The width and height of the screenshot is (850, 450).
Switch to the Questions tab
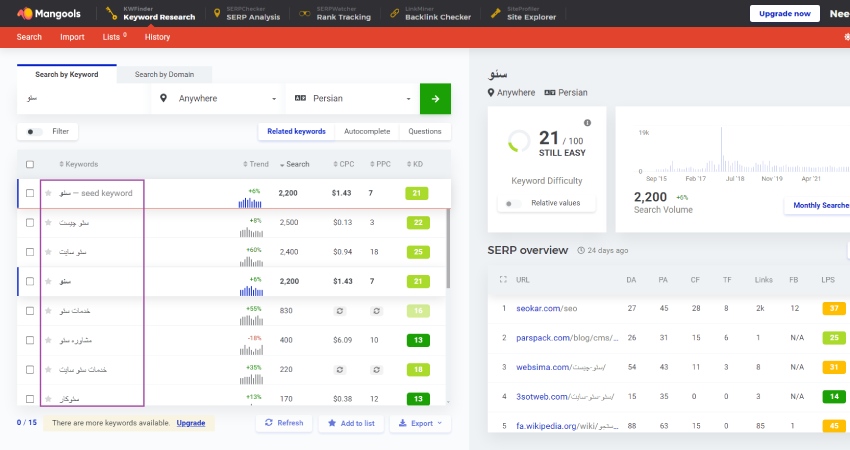(x=425, y=131)
